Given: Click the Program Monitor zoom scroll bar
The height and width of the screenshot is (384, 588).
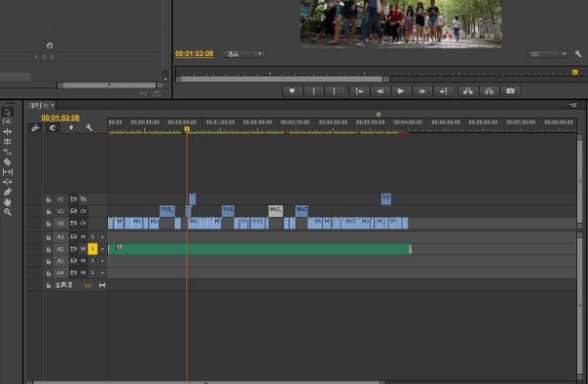Looking at the screenshot, I should pyautogui.click(x=282, y=80).
